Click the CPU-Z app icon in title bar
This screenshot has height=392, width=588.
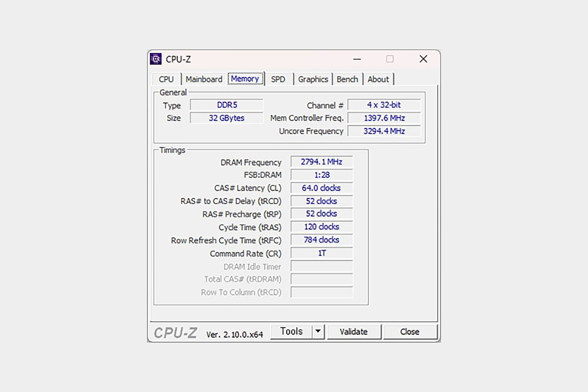tap(156, 59)
